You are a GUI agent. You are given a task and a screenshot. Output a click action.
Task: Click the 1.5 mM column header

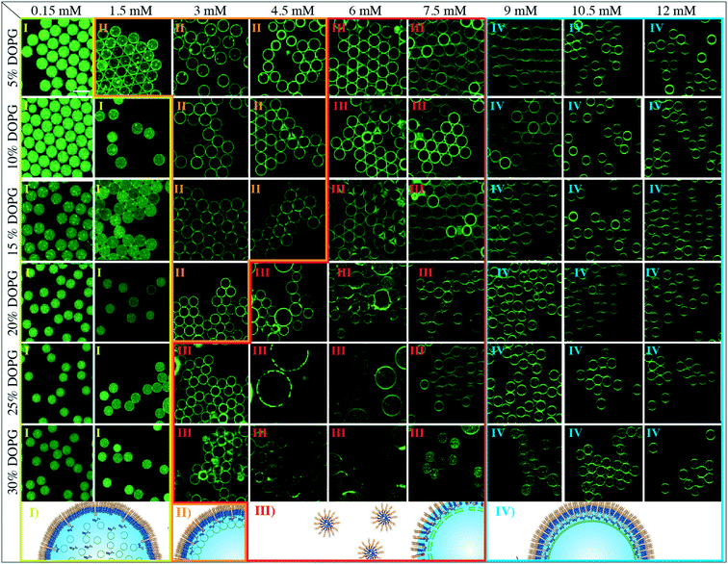point(133,10)
